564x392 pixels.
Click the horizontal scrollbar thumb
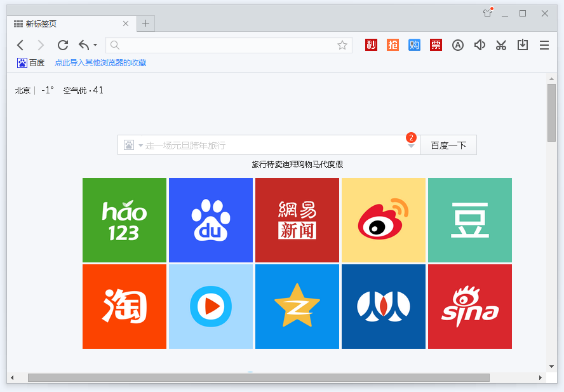click(x=258, y=377)
